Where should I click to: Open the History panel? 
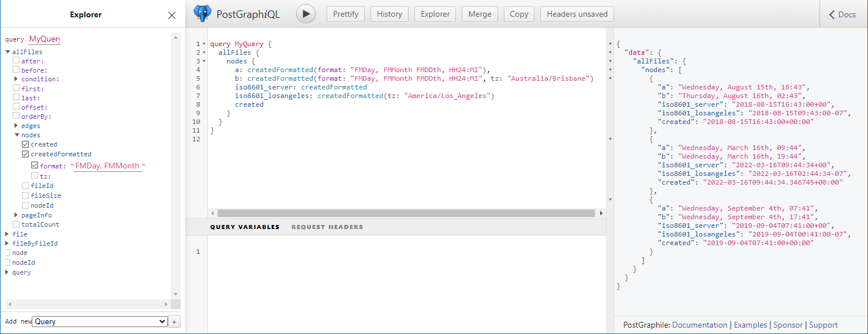390,14
